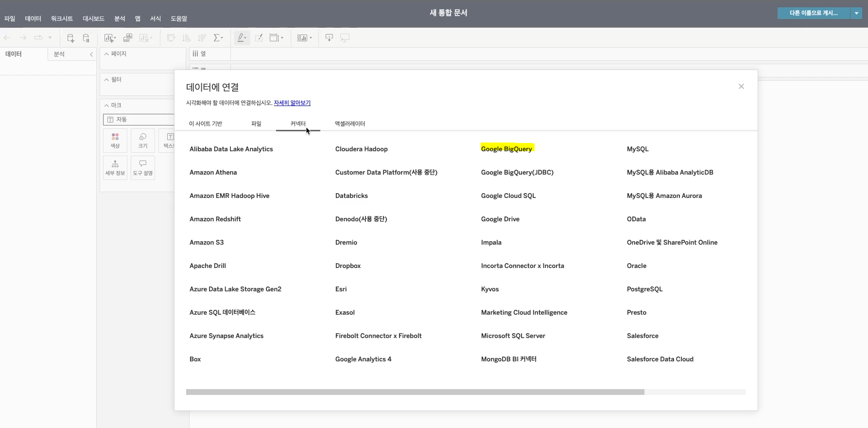Open the 도움말 menu
This screenshot has width=868, height=428.
point(179,18)
